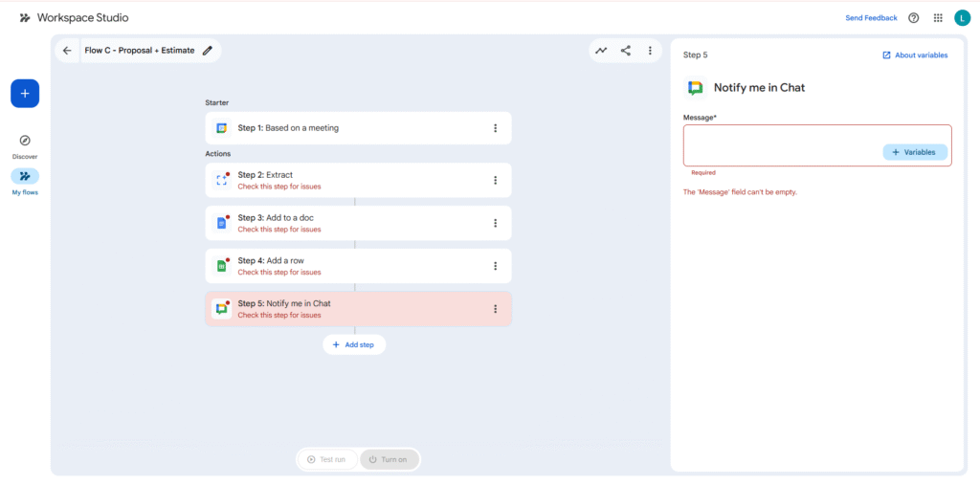Open Step 5 more options menu
Image resolution: width=980 pixels, height=485 pixels.
coord(495,309)
